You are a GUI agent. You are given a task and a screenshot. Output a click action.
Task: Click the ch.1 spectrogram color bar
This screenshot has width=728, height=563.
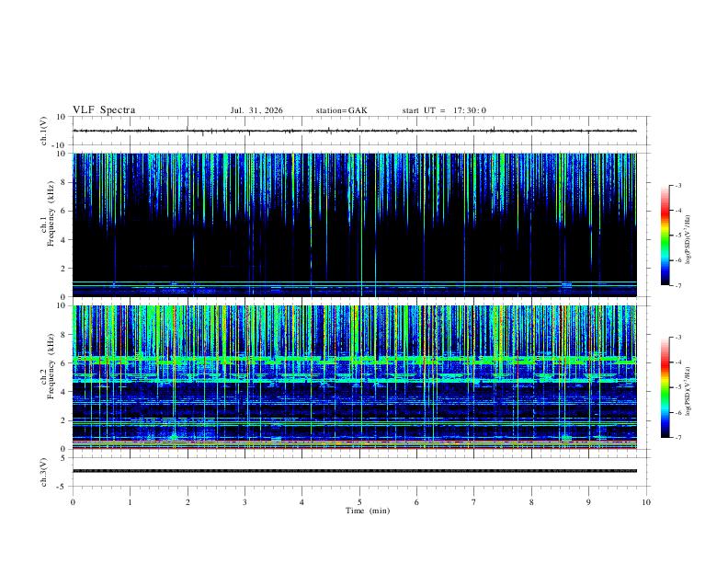tap(665, 236)
